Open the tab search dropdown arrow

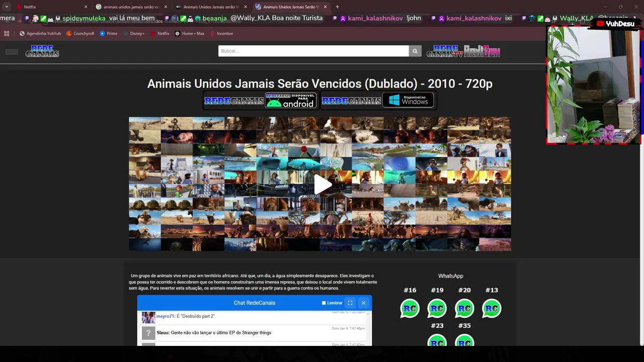point(7,7)
